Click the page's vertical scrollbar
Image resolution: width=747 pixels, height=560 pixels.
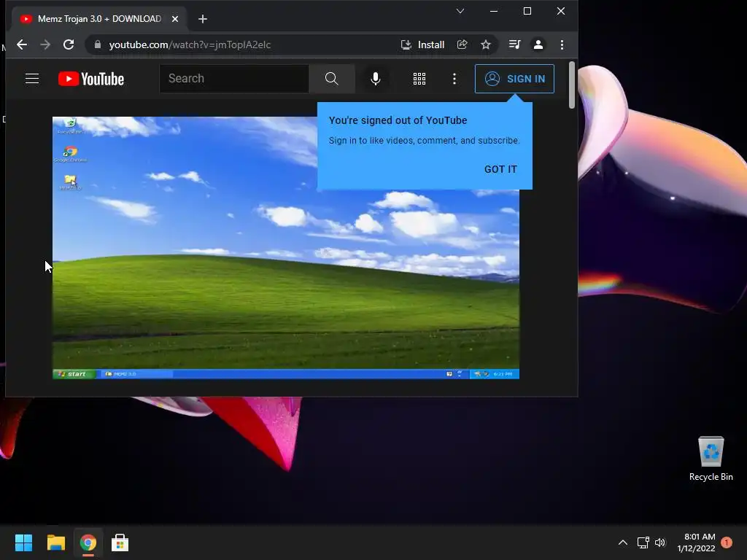(572, 85)
